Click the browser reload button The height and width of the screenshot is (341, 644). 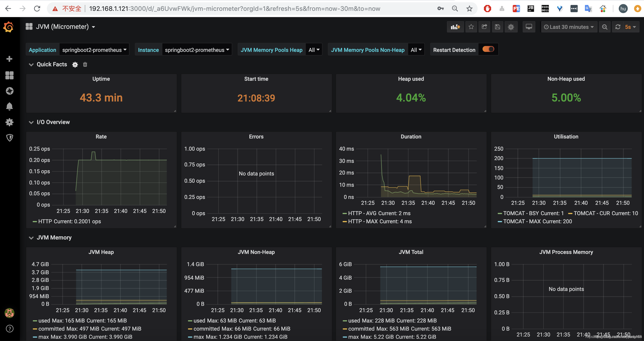tap(37, 9)
